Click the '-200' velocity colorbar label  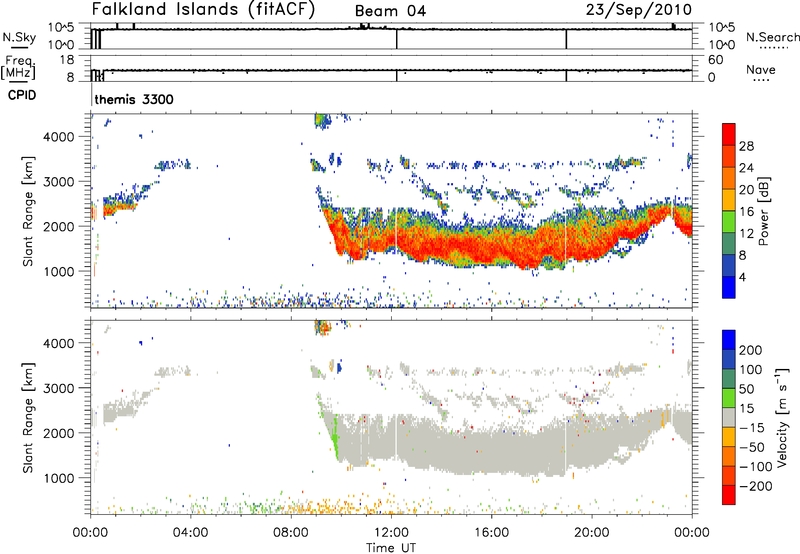pyautogui.click(x=756, y=486)
